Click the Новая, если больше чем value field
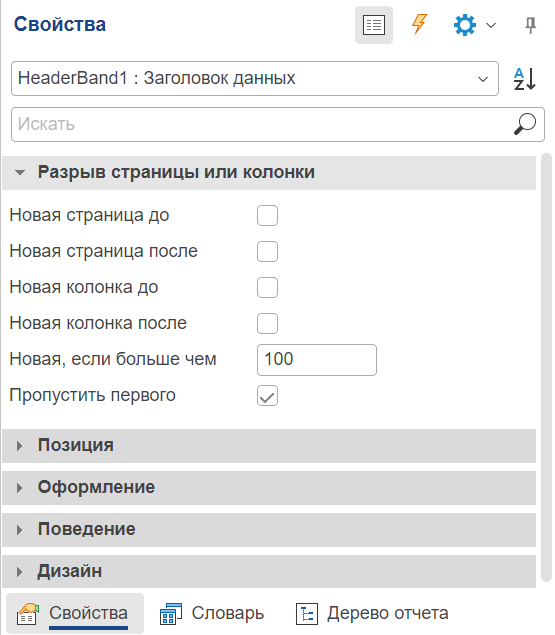 [317, 360]
